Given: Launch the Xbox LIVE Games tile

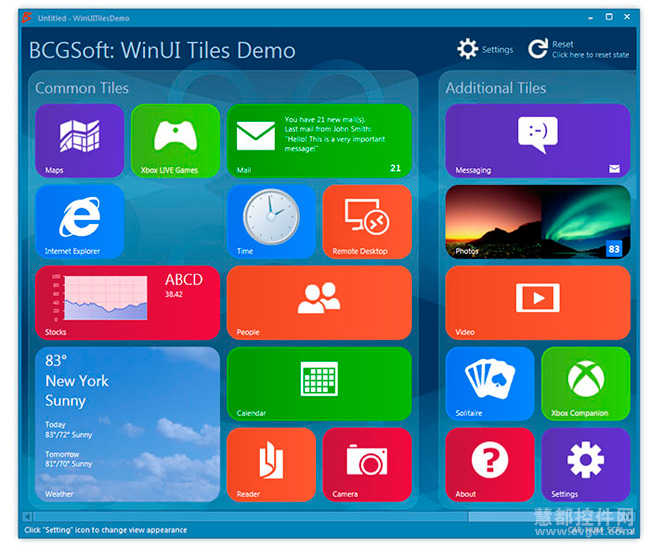Looking at the screenshot, I should click(175, 141).
